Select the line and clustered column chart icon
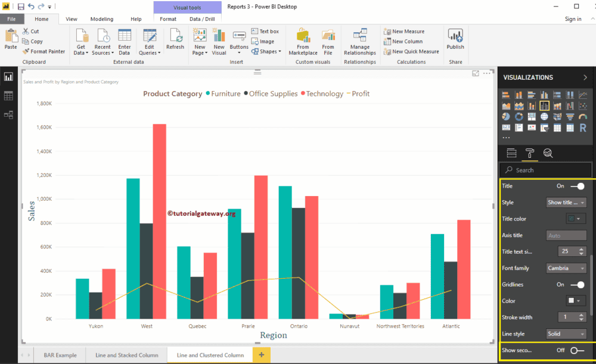596x364 pixels. tap(544, 106)
